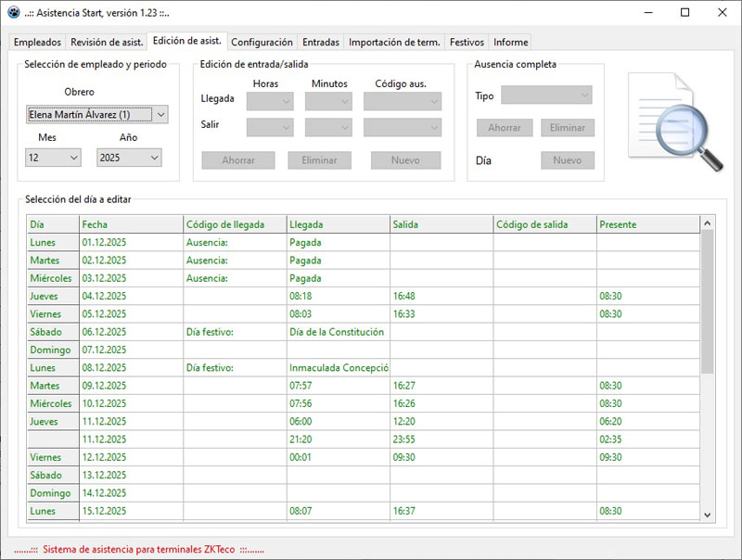Click the Ahorrar button under entrada/salida
This screenshot has width=742, height=560.
pos(238,160)
